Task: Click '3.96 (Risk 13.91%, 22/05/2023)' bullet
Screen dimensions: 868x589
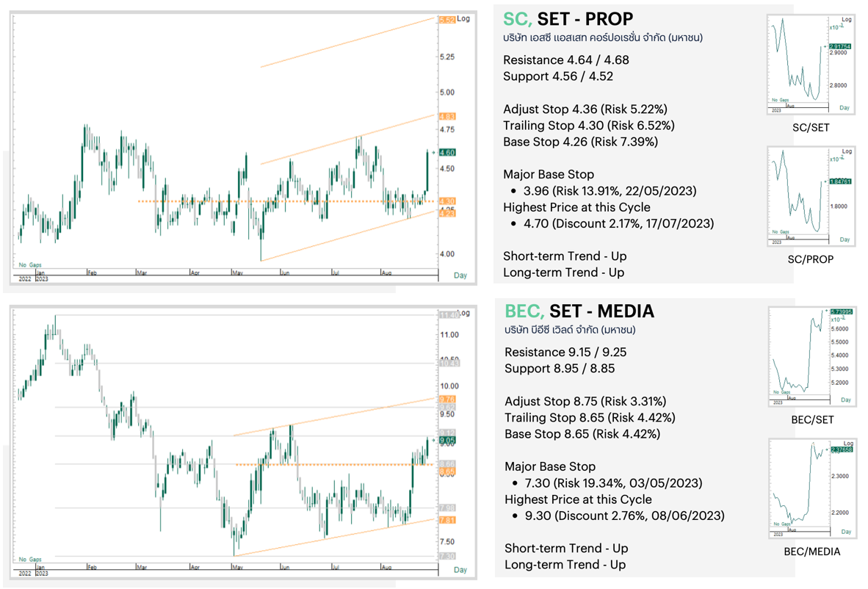Action: [x=610, y=191]
